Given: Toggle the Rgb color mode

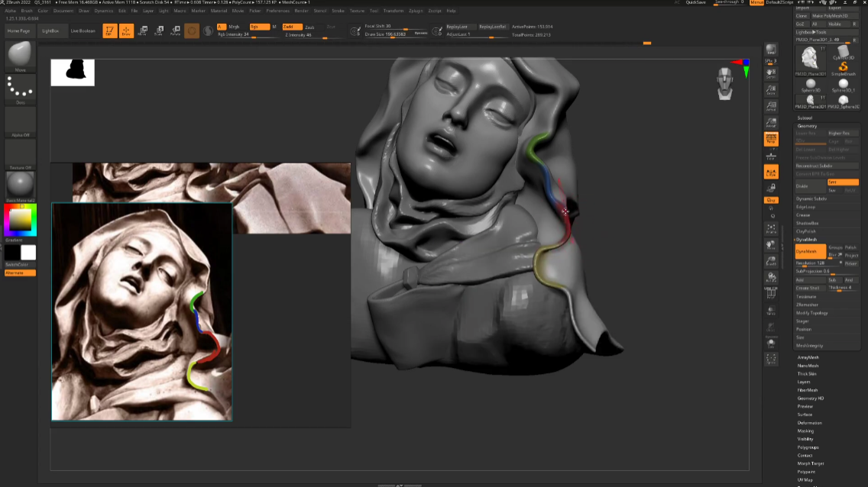Looking at the screenshot, I should pyautogui.click(x=259, y=27).
